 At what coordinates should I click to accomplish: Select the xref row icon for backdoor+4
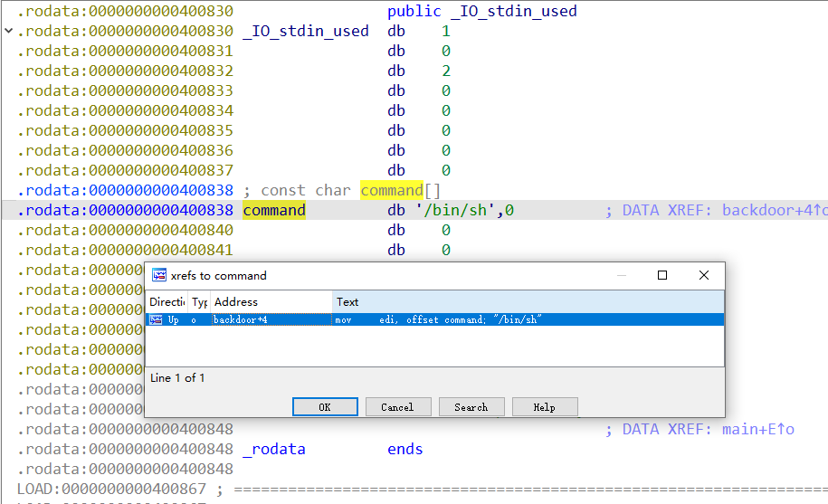[x=156, y=319]
